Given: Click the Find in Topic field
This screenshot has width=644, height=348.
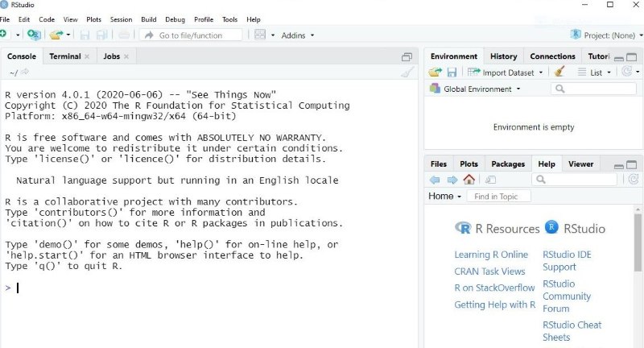Looking at the screenshot, I should 498,197.
